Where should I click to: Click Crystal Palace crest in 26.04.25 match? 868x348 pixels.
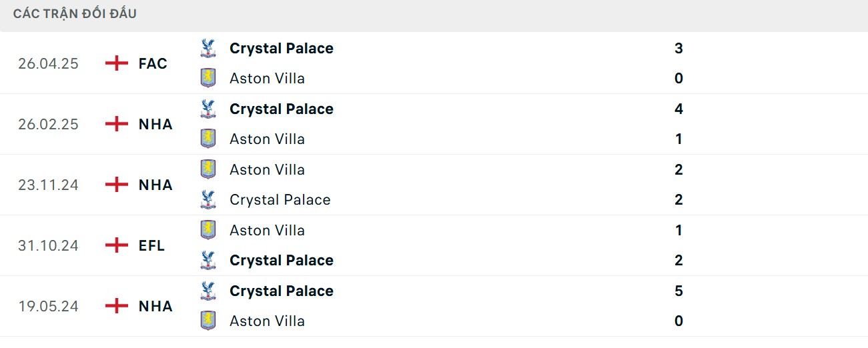click(x=208, y=48)
